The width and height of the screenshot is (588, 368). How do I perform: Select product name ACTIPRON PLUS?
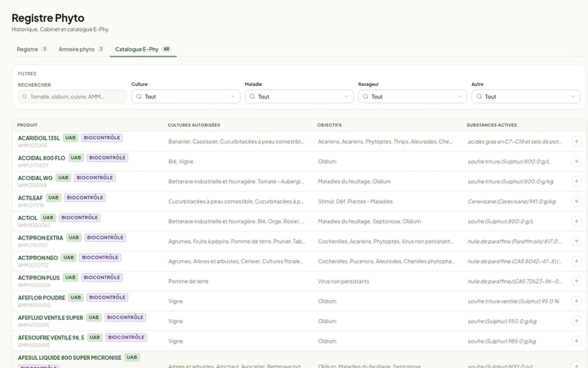pyautogui.click(x=39, y=277)
